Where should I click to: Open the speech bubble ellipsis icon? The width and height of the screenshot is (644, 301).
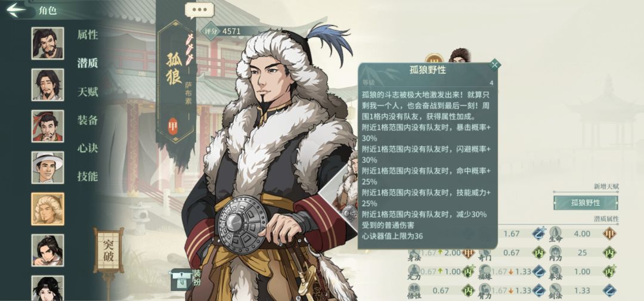(x=200, y=10)
